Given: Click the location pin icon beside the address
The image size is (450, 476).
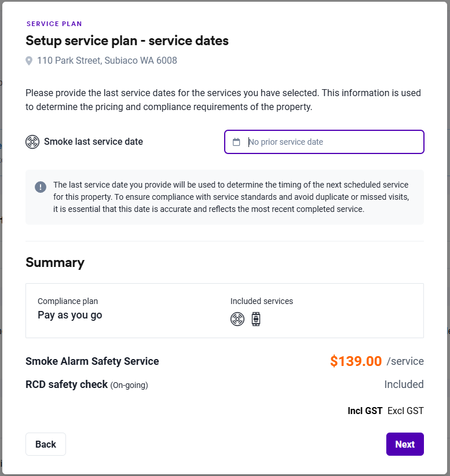Looking at the screenshot, I should tap(29, 61).
